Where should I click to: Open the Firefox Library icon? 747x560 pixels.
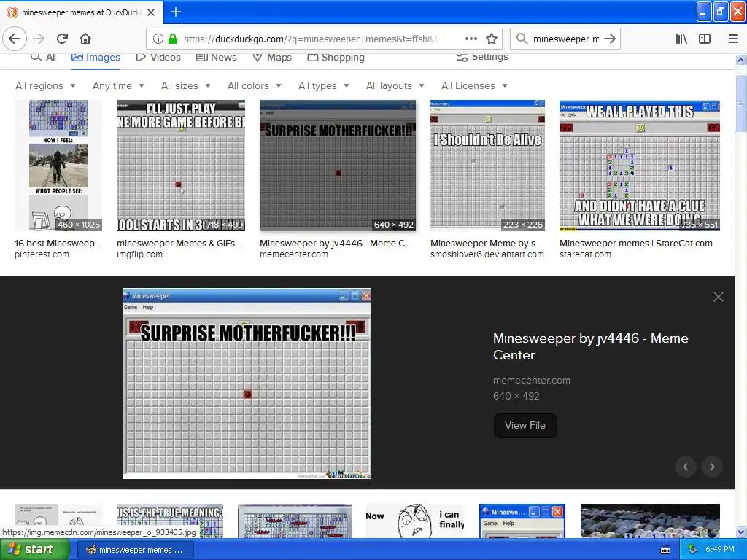(682, 39)
